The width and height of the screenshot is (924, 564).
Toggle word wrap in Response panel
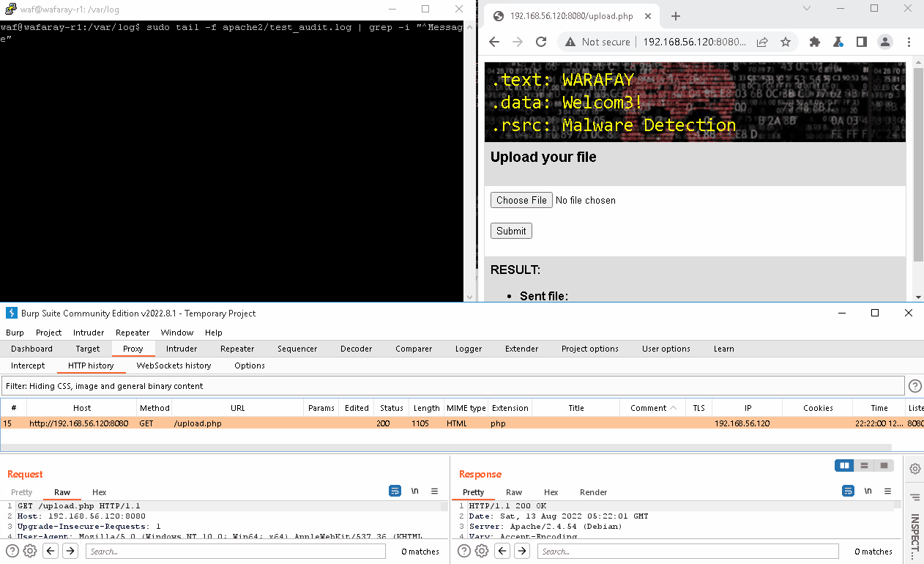(x=848, y=491)
